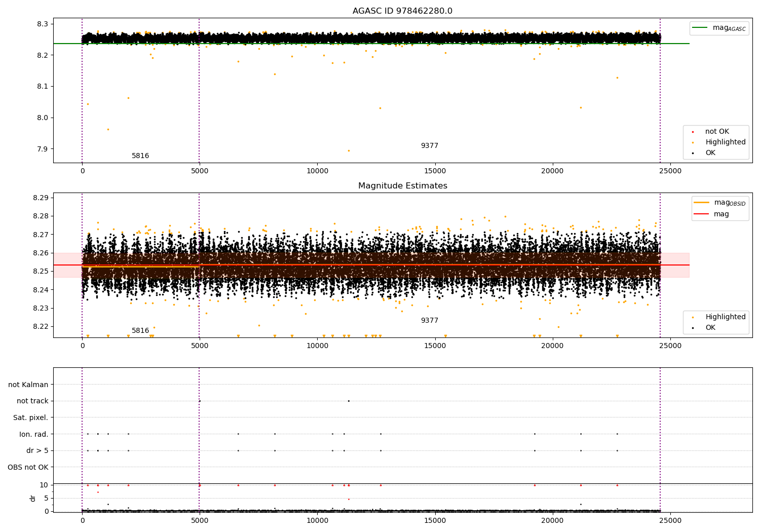Click the 10000 x-axis tick under the top plot
Image resolution: width=760 pixels, height=532 pixels.
[x=317, y=171]
